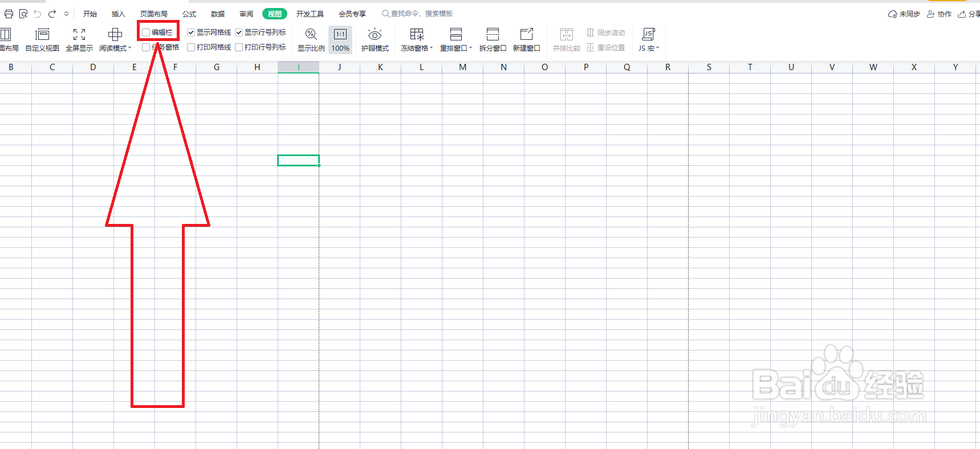
Task: Select column header P
Action: pos(585,67)
